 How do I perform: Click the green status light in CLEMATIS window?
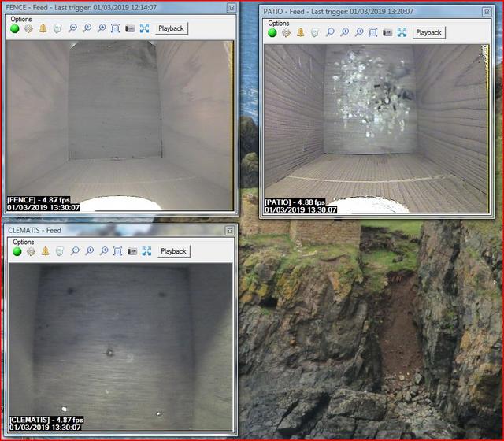pos(17,251)
